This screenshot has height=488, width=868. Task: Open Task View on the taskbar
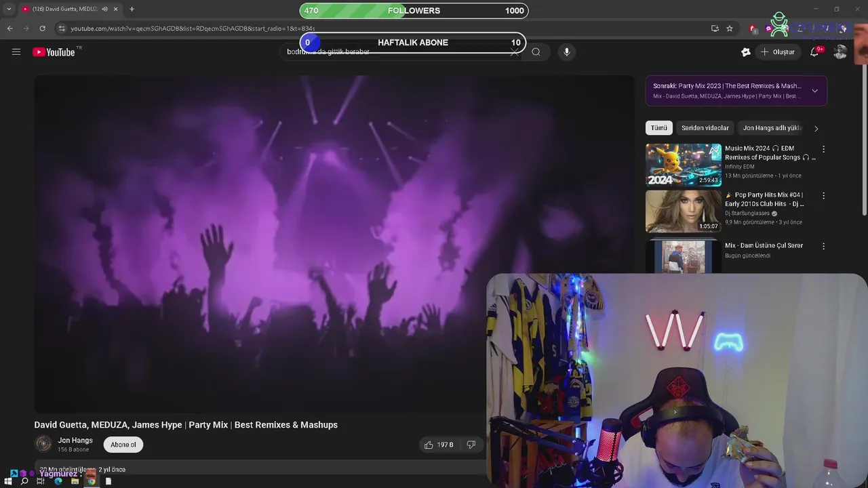click(x=41, y=481)
